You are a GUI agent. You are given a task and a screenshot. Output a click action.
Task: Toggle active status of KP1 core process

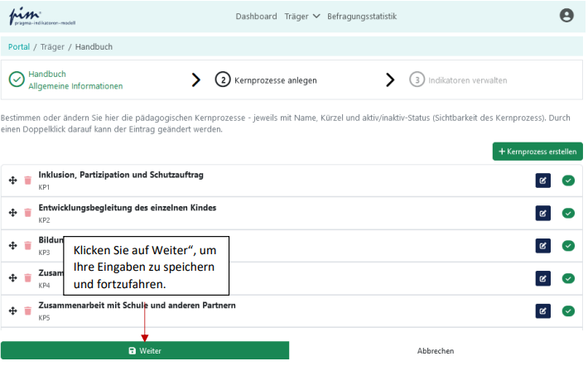(x=568, y=181)
